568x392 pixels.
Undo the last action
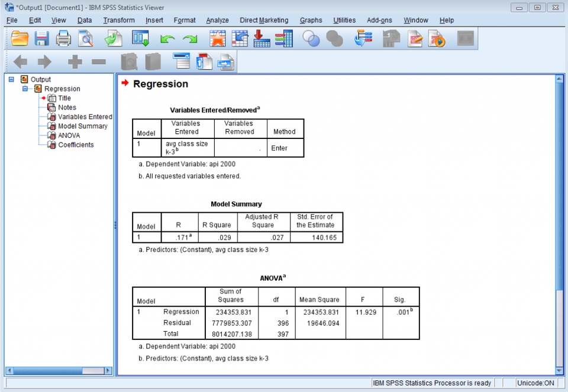(x=168, y=38)
